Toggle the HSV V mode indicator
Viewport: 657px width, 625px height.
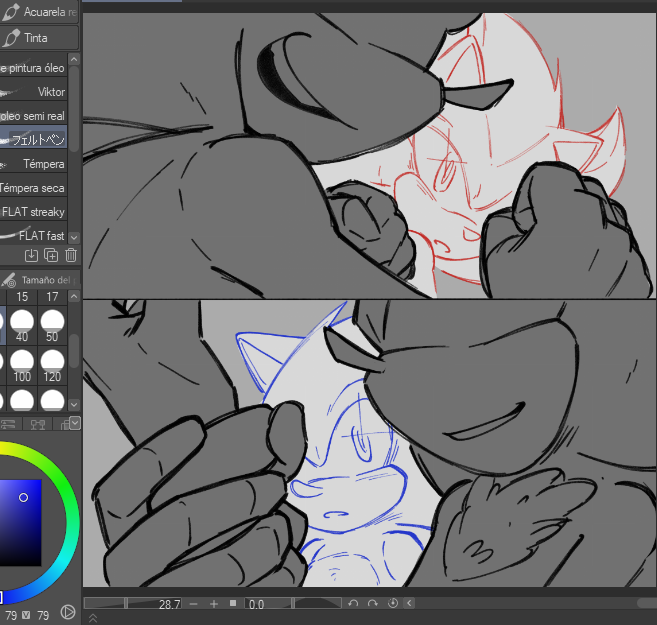pos(26,615)
